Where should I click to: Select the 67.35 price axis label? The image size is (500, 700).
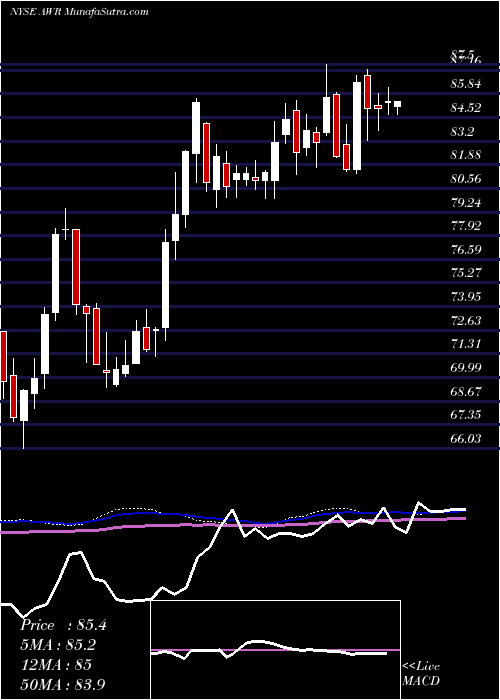[466, 415]
